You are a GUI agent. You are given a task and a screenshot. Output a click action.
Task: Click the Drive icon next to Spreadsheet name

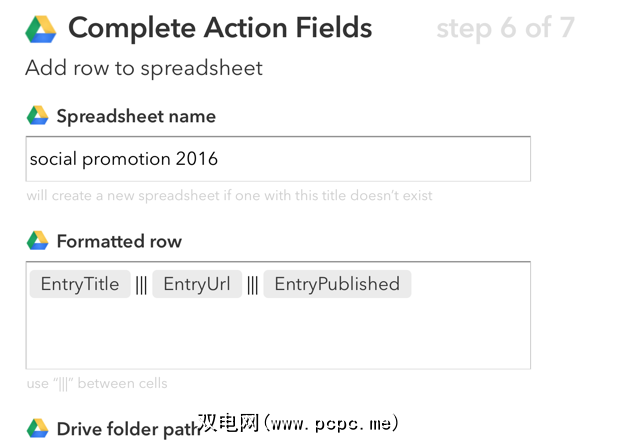click(37, 116)
